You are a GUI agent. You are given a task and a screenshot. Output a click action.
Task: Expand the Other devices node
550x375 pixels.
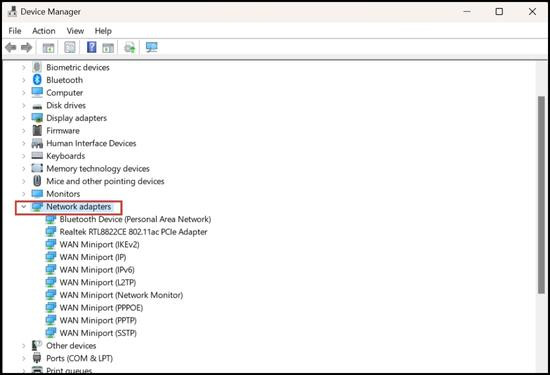point(24,346)
